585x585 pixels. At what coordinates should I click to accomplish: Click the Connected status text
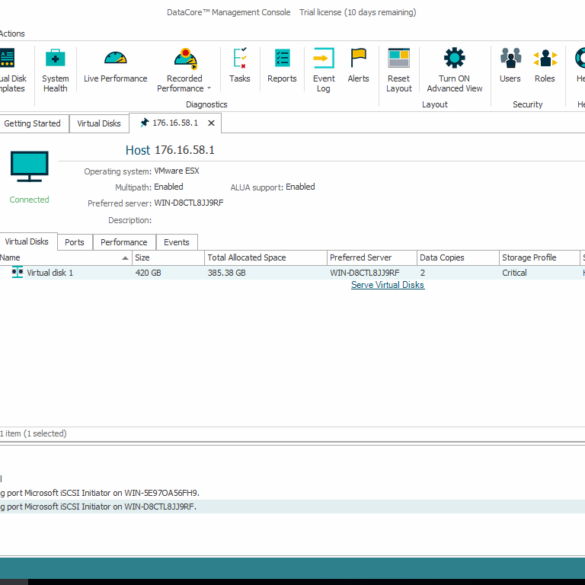(29, 200)
